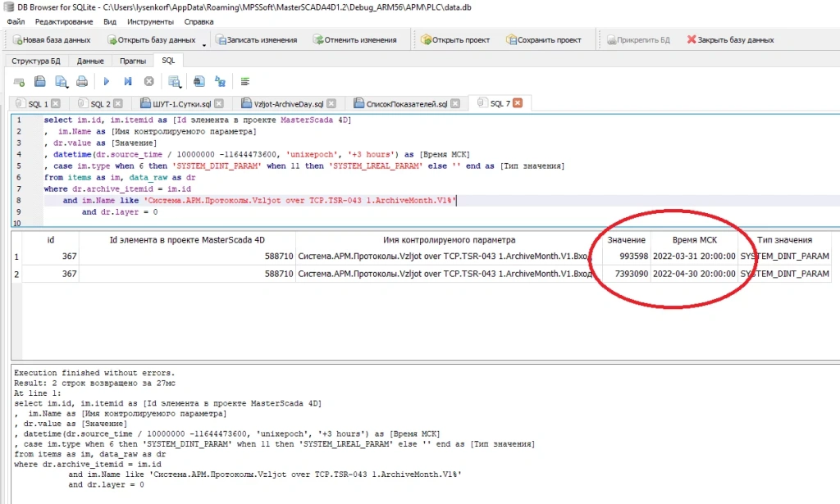Switch to the Структура БД tab
840x504 pixels.
click(35, 61)
